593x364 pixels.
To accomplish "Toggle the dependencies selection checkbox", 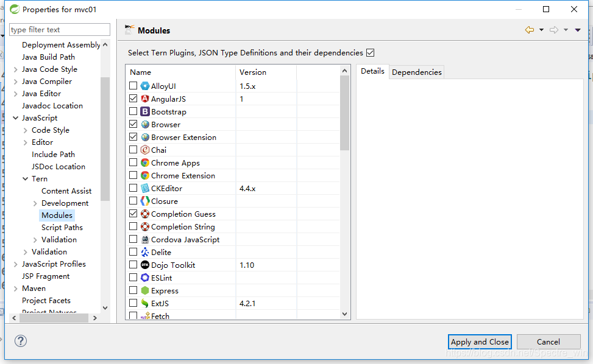I will 371,53.
